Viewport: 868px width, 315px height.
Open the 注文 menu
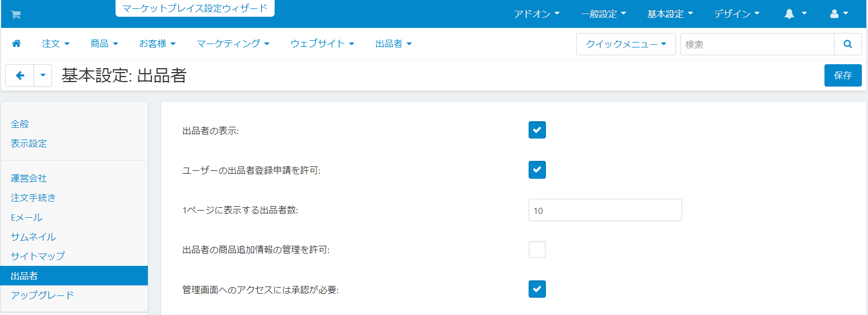[x=55, y=44]
